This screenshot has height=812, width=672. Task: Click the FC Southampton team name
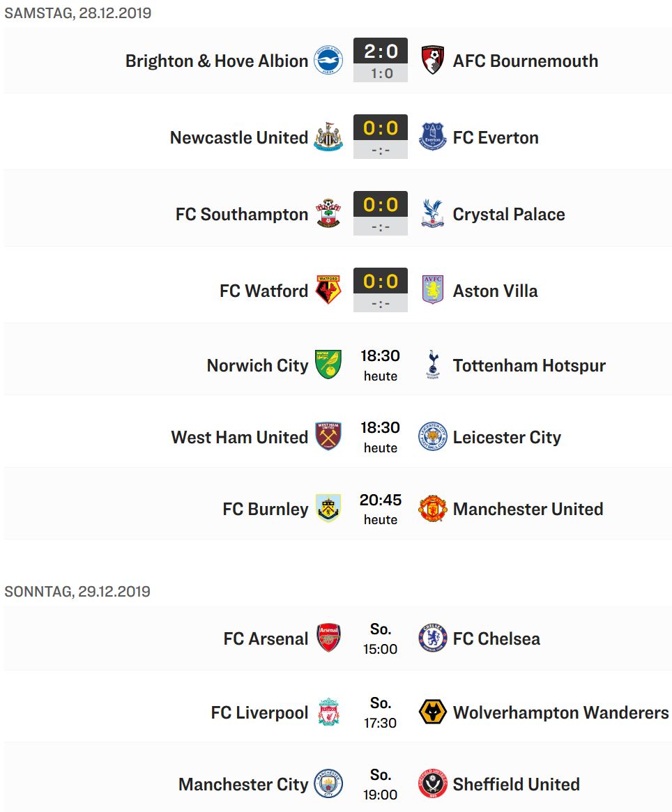click(241, 214)
